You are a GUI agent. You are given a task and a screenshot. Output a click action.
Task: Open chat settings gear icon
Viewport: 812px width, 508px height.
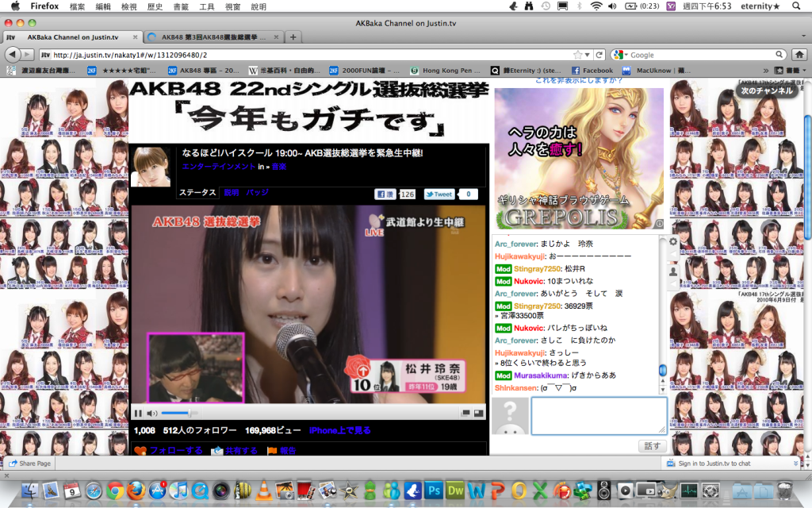pyautogui.click(x=673, y=242)
